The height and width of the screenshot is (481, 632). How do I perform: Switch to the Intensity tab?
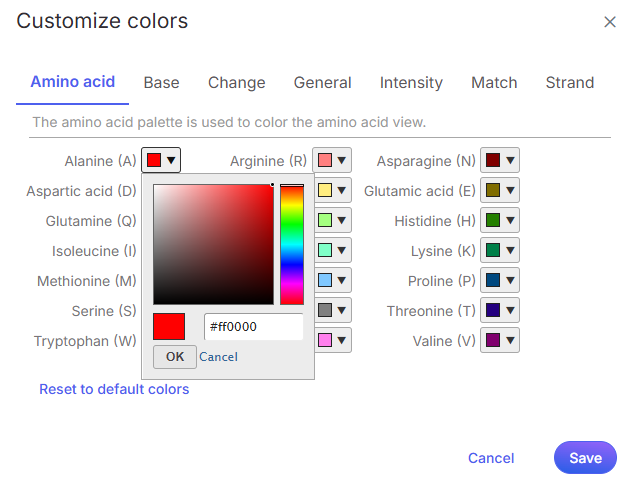[411, 83]
